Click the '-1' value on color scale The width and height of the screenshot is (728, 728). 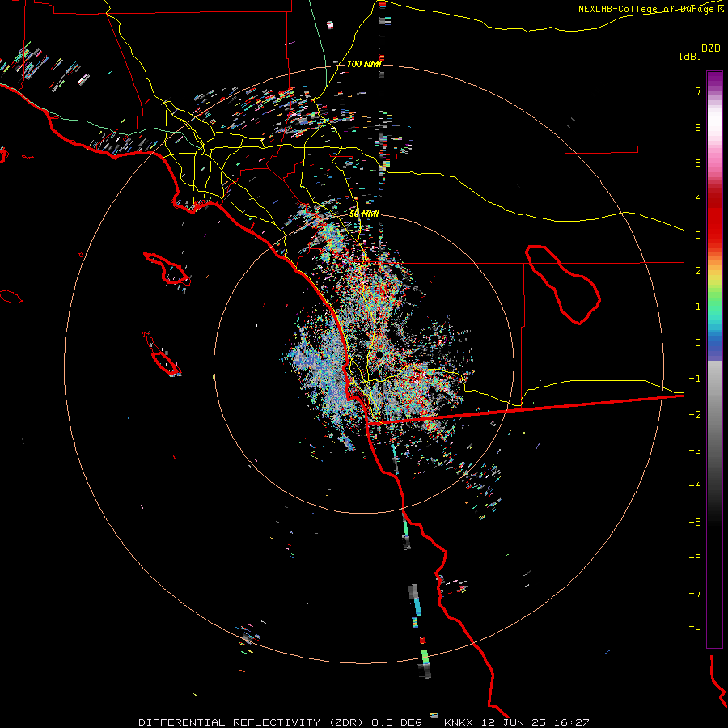[x=695, y=379]
